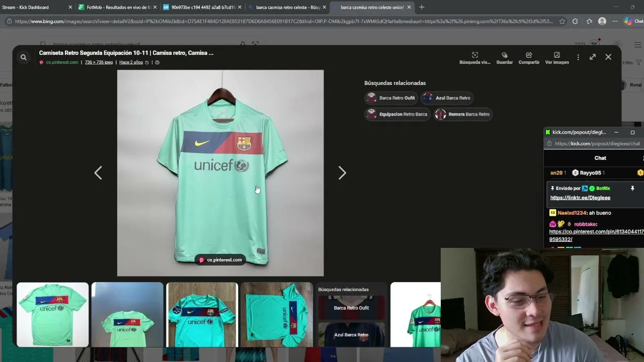Close the image detail viewer
This screenshot has height=362, width=644.
click(x=608, y=57)
